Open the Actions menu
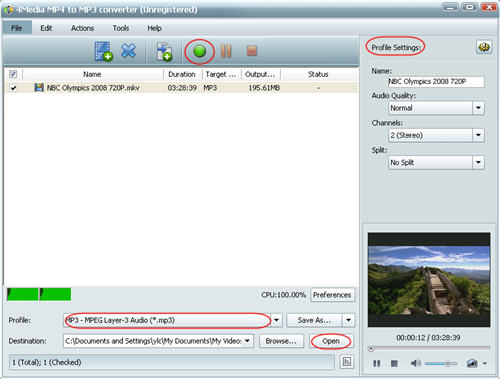500x379 pixels. pyautogui.click(x=82, y=28)
